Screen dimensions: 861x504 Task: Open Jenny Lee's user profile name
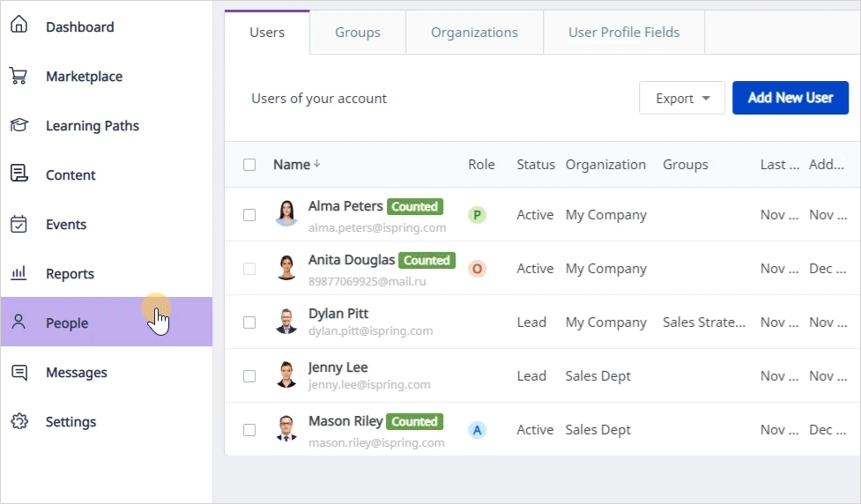coord(338,367)
